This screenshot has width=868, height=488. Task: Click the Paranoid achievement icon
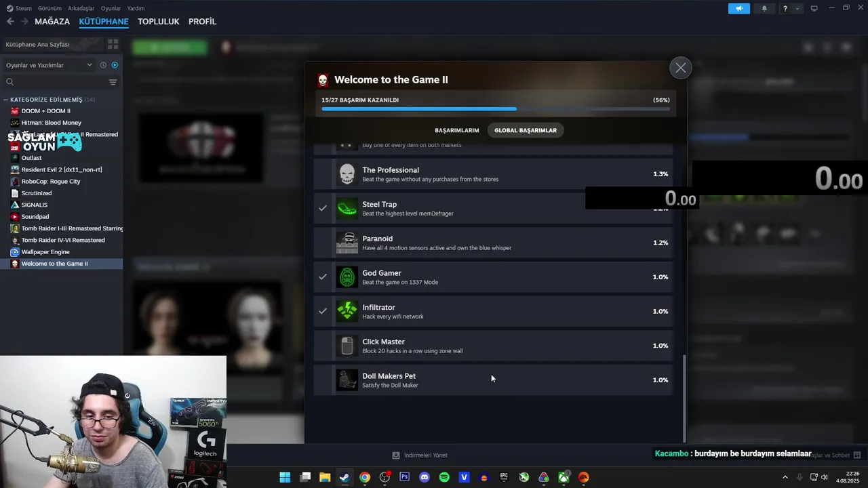tap(347, 243)
